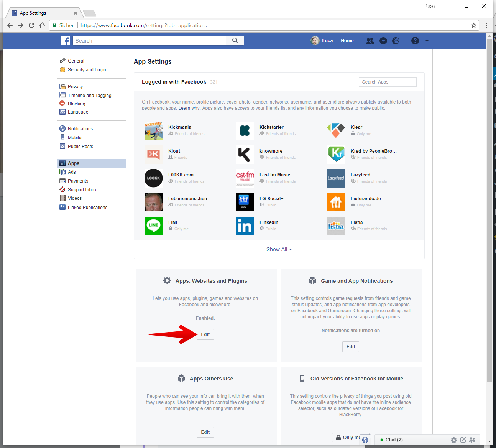496x448 pixels.
Task: Open Public Posts settings
Action: 80,147
